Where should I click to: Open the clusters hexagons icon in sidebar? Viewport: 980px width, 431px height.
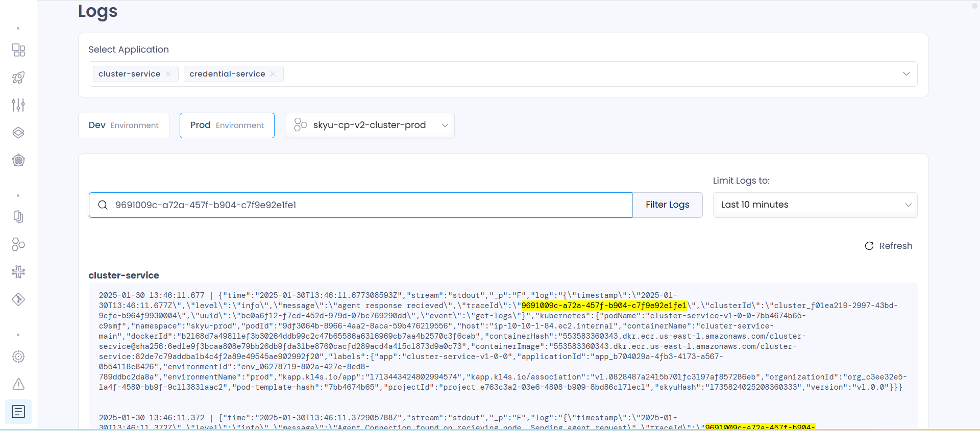(x=18, y=244)
